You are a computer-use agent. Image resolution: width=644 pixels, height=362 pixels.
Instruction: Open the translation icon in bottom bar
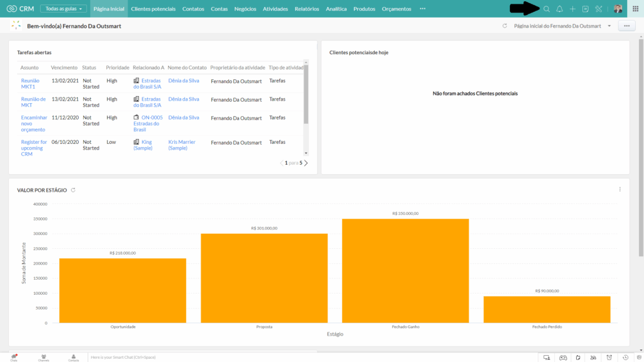[593, 358]
